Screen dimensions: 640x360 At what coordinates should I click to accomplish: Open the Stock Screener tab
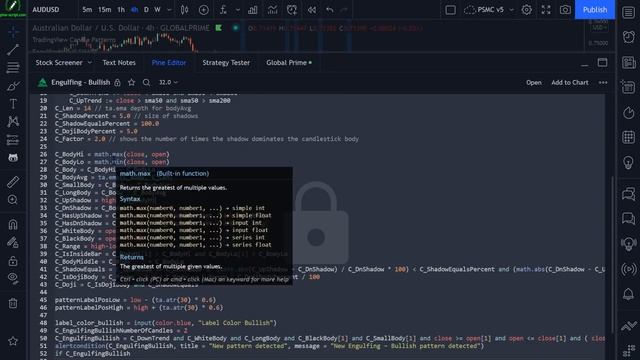tap(59, 62)
